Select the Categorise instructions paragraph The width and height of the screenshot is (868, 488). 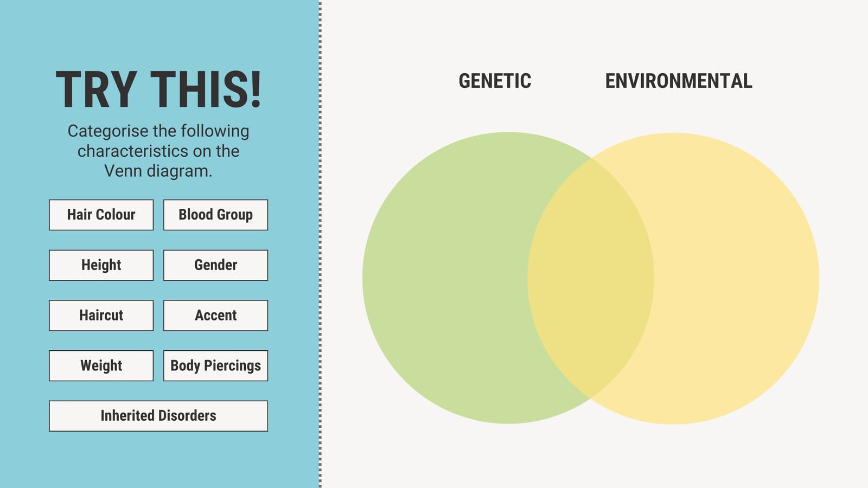[158, 151]
